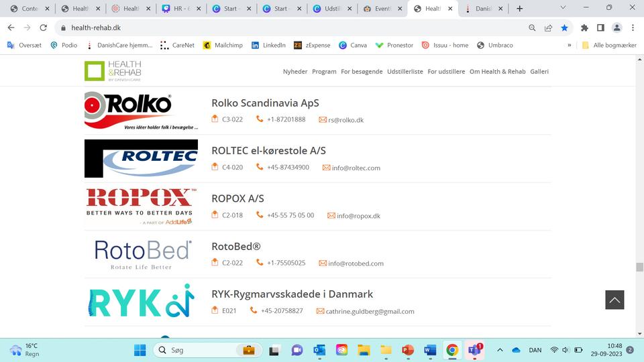Email info@ropox.dk
This screenshot has width=644, height=362.
(x=358, y=216)
